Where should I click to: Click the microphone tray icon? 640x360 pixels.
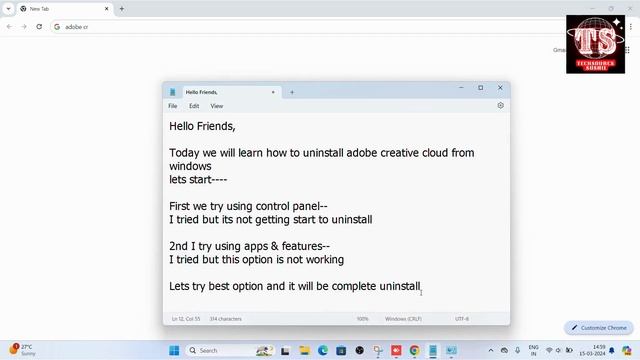(x=518, y=350)
